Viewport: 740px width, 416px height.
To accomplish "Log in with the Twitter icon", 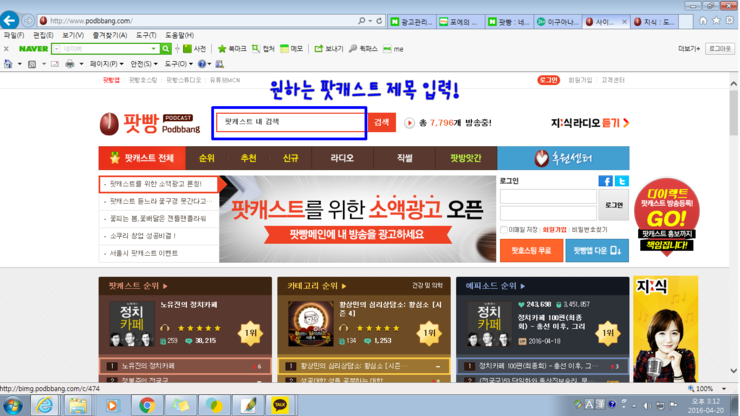I will [622, 181].
